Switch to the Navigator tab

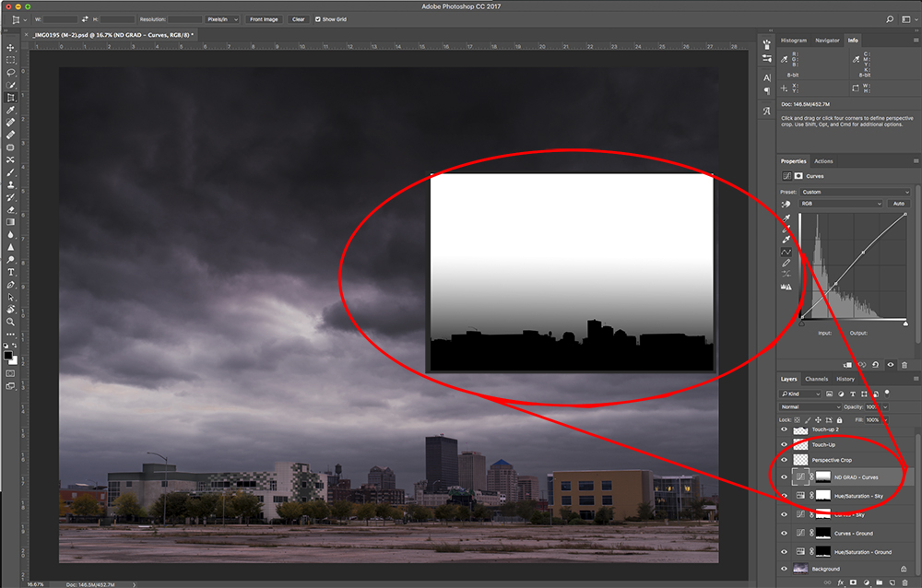point(827,41)
